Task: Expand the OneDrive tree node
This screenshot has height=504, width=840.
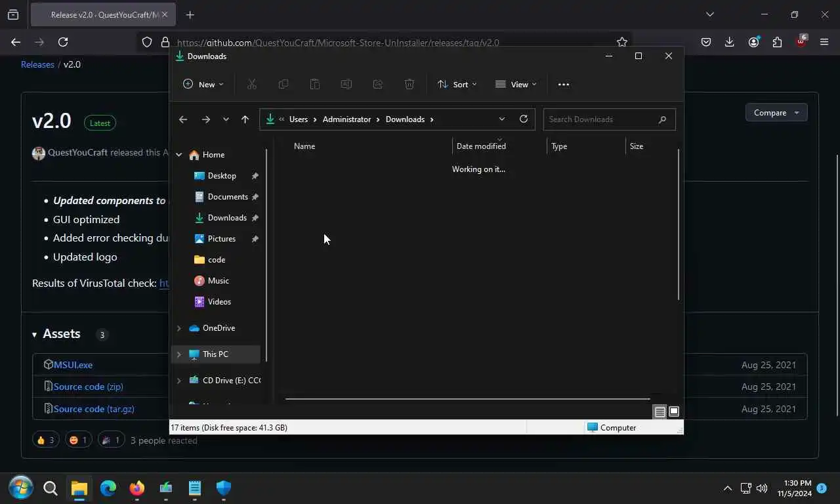Action: click(x=178, y=328)
